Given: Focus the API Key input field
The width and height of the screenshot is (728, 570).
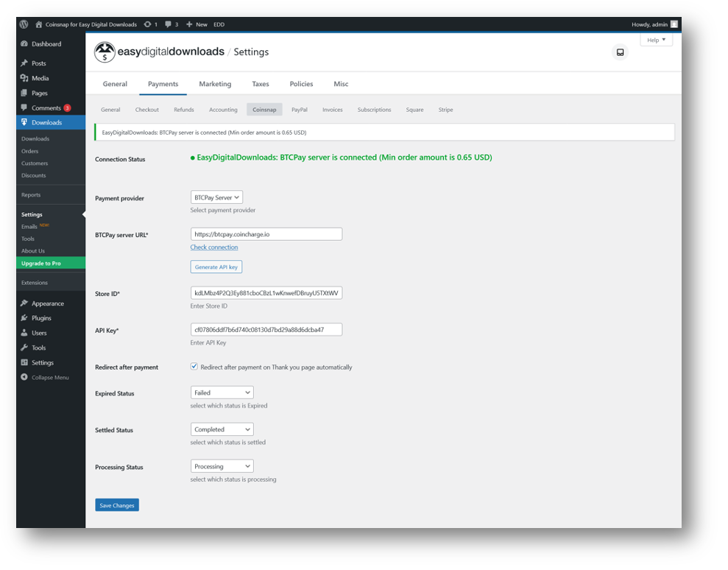Looking at the screenshot, I should [266, 330].
